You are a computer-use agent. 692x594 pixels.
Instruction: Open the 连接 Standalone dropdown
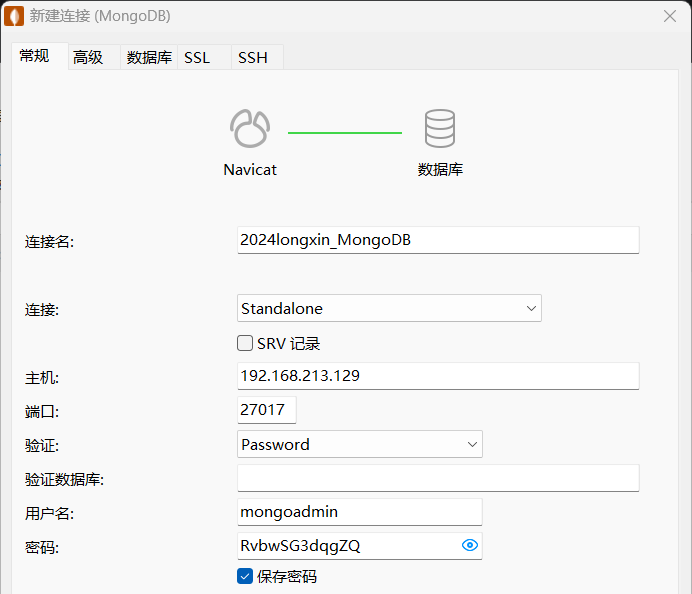point(389,308)
